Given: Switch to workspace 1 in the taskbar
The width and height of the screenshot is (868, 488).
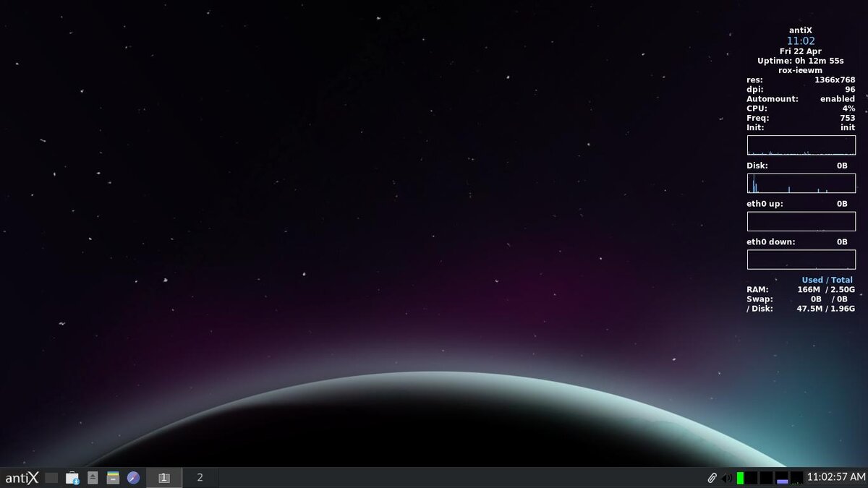Looking at the screenshot, I should coord(164,478).
